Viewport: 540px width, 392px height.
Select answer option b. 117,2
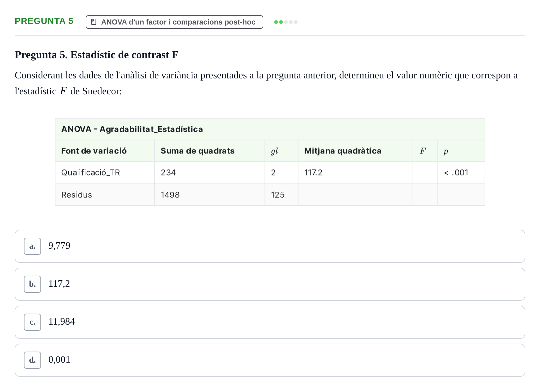(270, 284)
